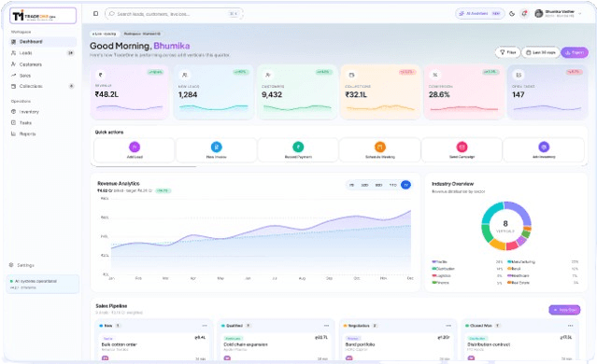597x364 pixels.
Task: Click the Industry Overview donut chart
Action: coord(505,226)
